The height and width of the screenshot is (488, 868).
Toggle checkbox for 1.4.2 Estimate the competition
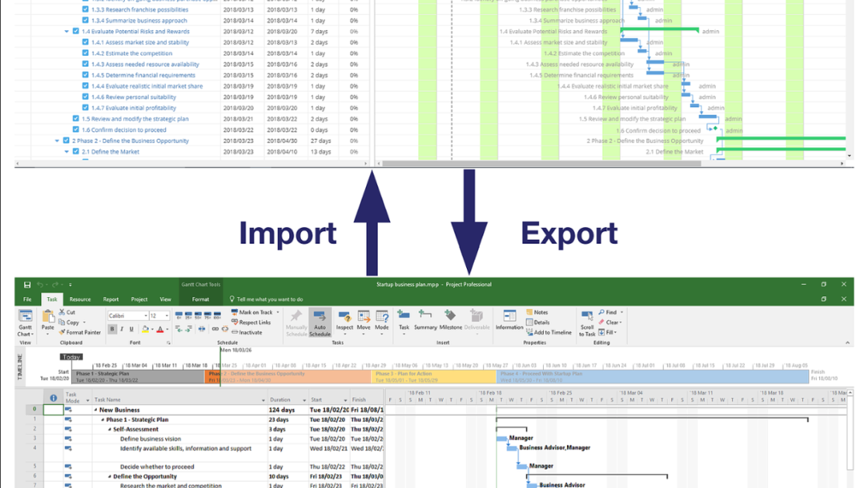[85, 54]
